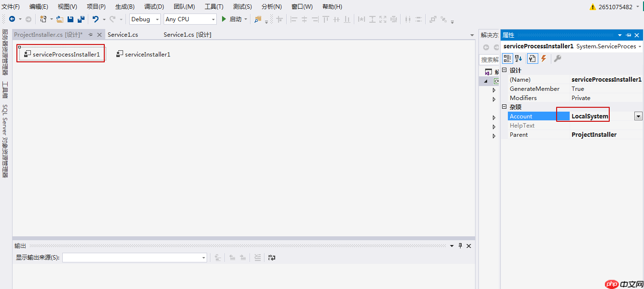Click the Solution Explorer search field
Image resolution: width=644 pixels, height=289 pixels.
[x=490, y=59]
